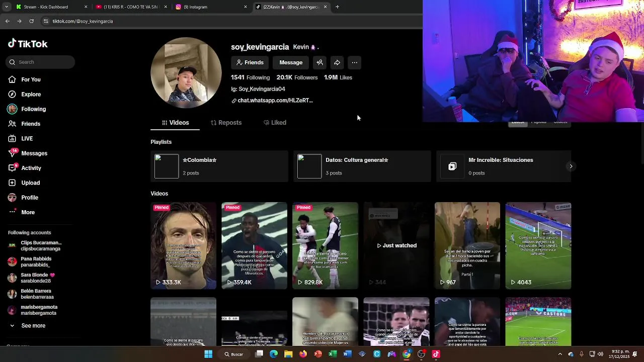644x362 pixels.
Task: Open Datos: Cultura general playlist
Action: pos(362,166)
